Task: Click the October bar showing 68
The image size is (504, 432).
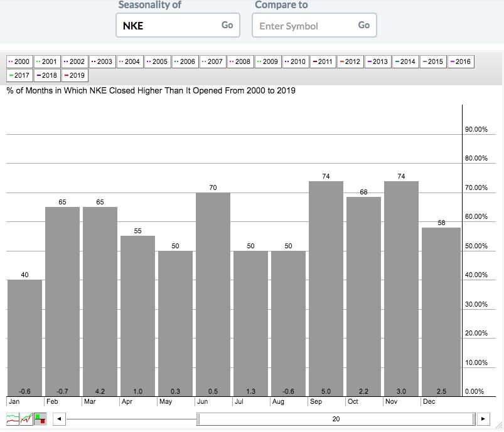Action: [363, 297]
